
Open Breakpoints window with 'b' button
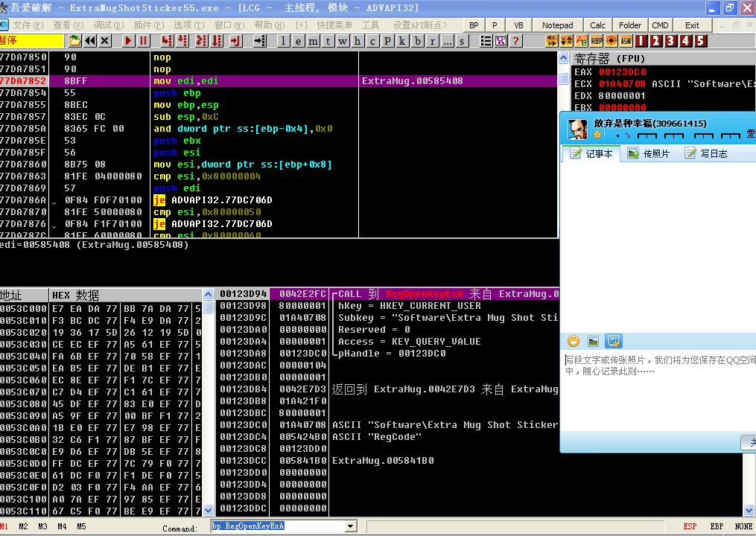418,41
